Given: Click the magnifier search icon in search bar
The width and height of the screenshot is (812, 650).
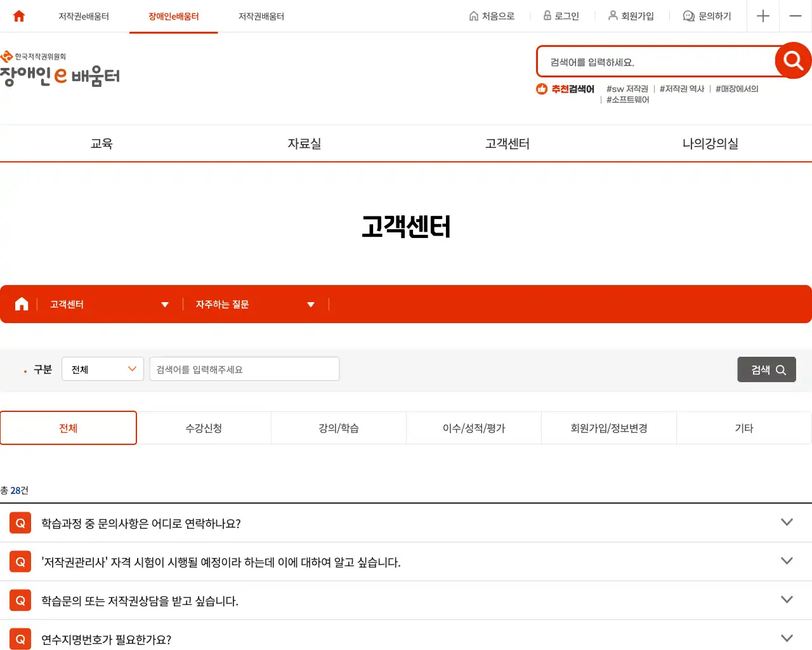Looking at the screenshot, I should [792, 61].
